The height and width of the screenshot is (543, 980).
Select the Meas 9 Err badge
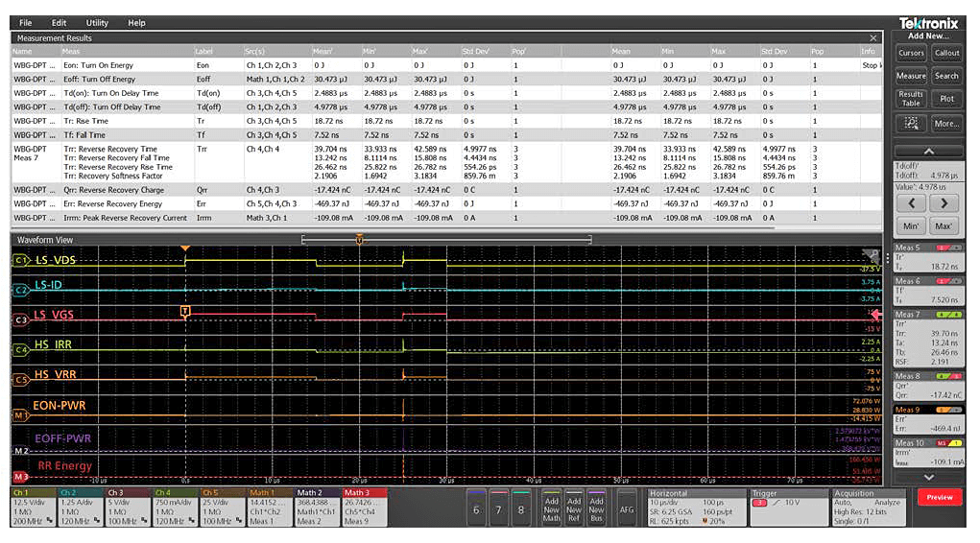pos(929,418)
